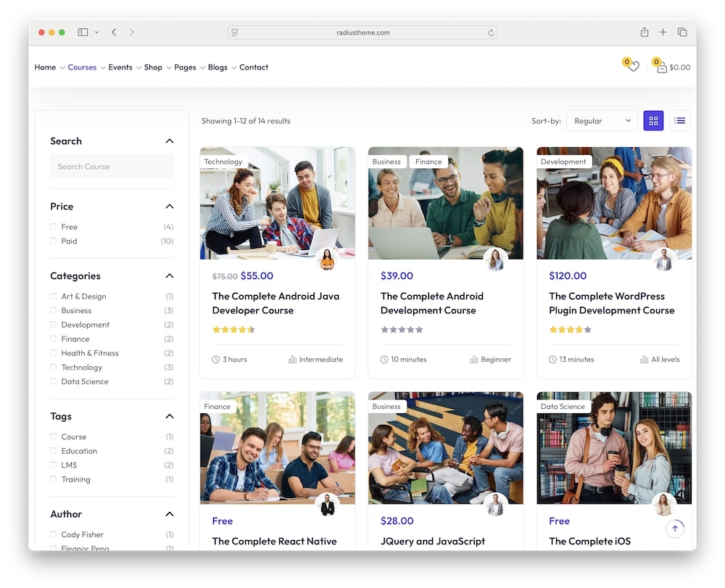Click the scroll-to-top arrow button

(x=675, y=529)
